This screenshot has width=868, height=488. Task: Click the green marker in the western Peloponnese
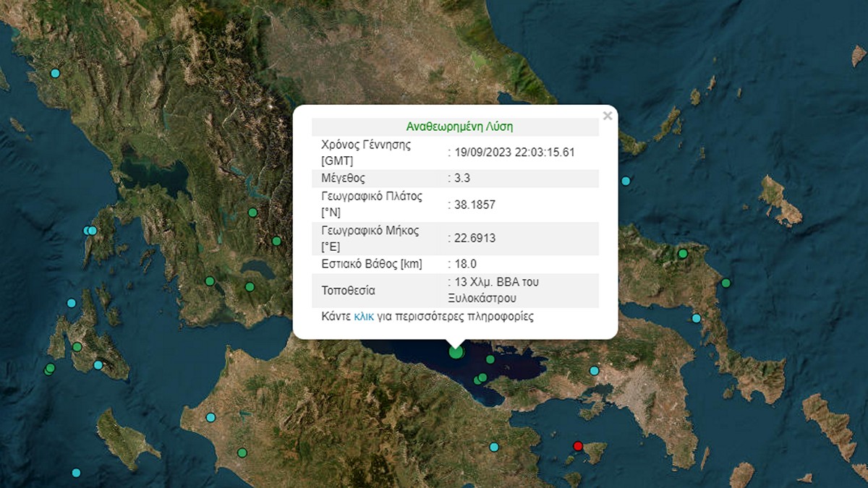(x=242, y=453)
